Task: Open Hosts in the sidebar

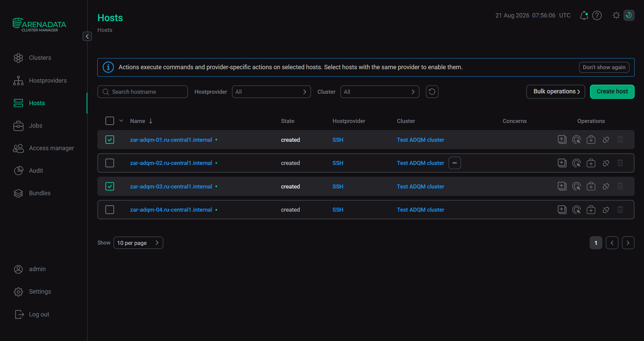Action: tap(37, 103)
